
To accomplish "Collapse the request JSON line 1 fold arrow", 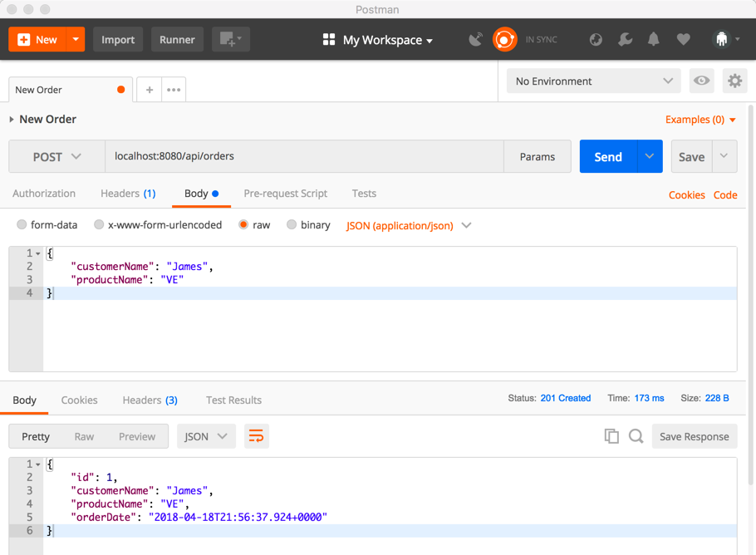I will (38, 253).
